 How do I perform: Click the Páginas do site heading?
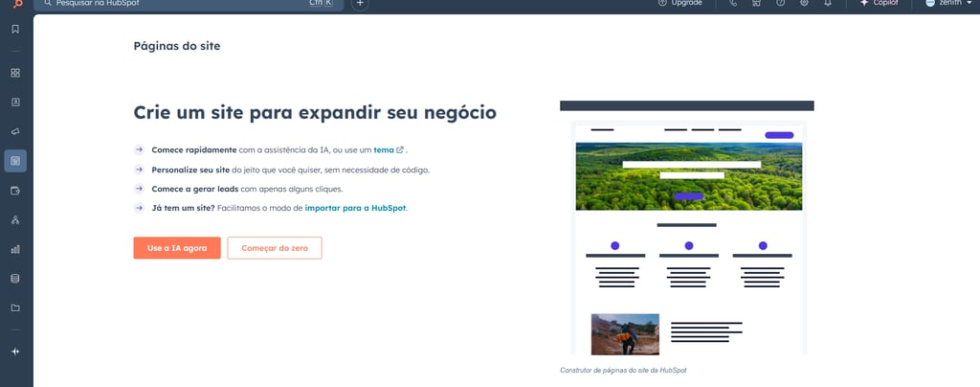pyautogui.click(x=177, y=46)
